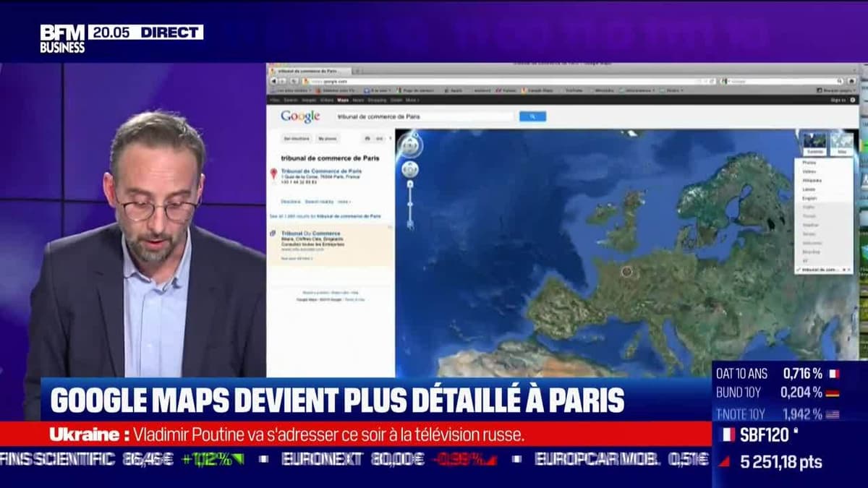Toggle the Bicycling layer in map menu

click(x=810, y=252)
